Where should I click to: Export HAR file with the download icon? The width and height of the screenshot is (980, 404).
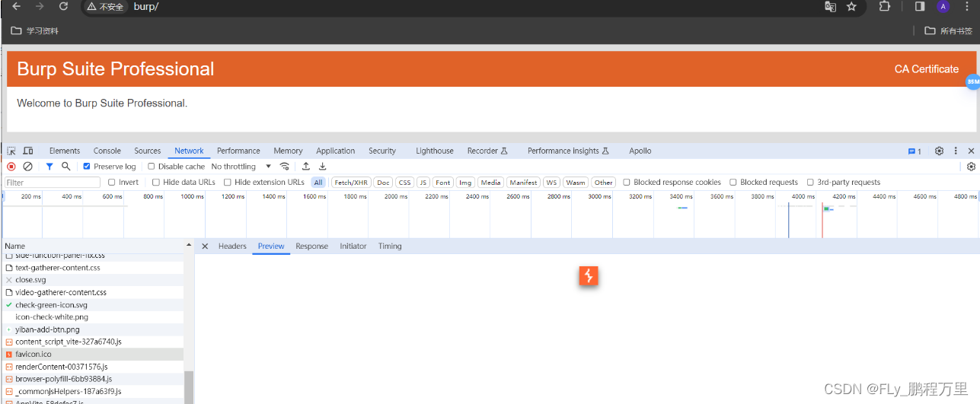[x=322, y=167]
